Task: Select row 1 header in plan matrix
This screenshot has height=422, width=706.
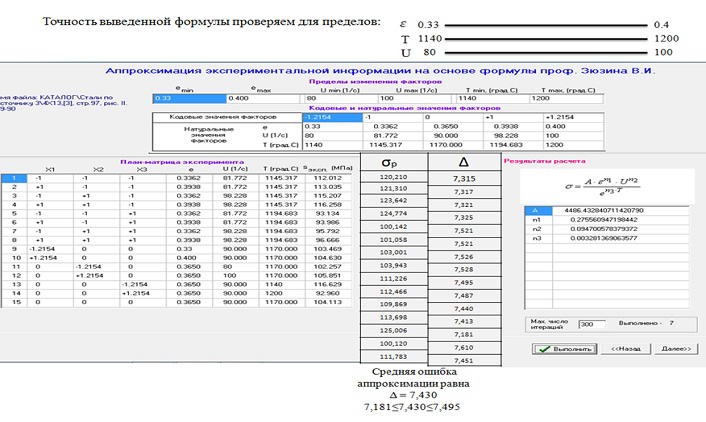Action: pos(14,178)
